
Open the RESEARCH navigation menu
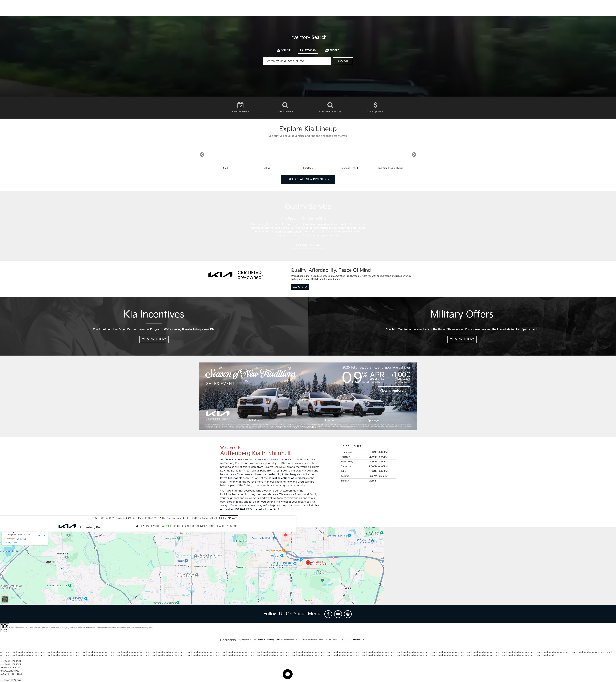coord(190,526)
